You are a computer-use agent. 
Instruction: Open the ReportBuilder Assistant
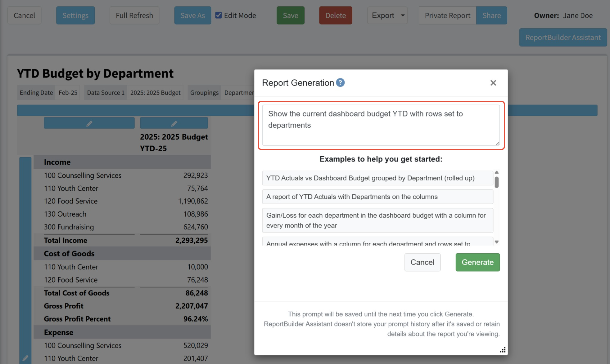point(563,38)
